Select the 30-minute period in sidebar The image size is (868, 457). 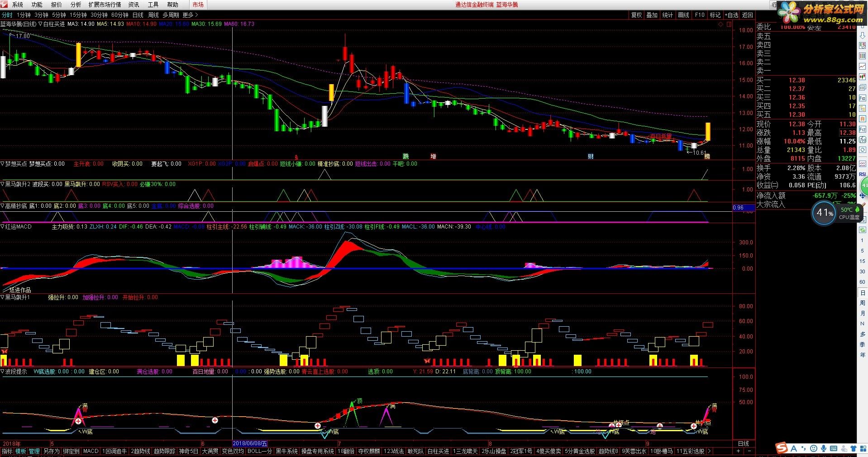(862, 271)
